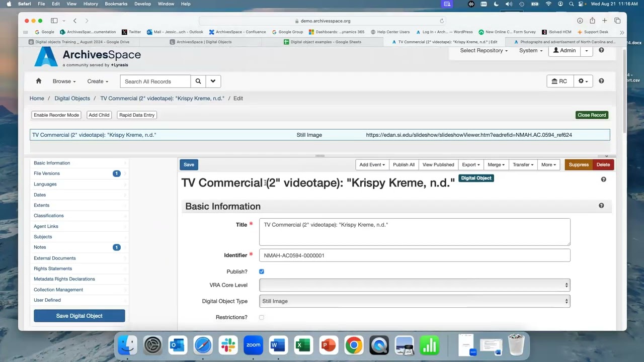644x362 pixels.
Task: Go to ArchivesSpace home icon
Action: click(x=38, y=81)
